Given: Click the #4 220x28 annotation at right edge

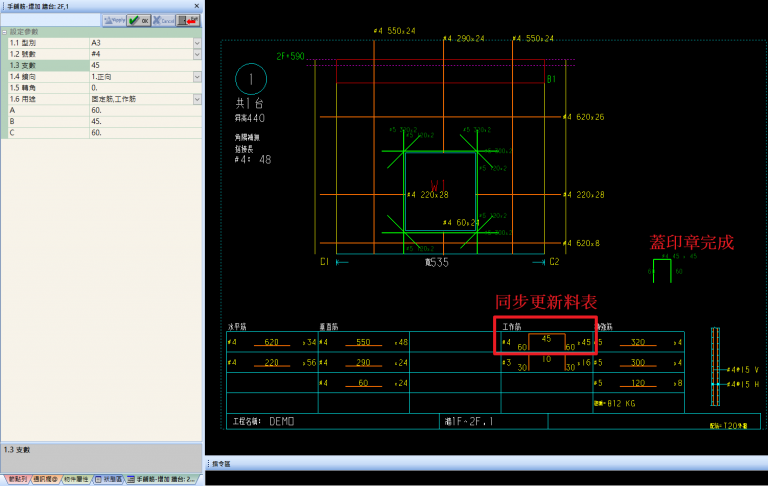Looking at the screenshot, I should click(x=583, y=195).
